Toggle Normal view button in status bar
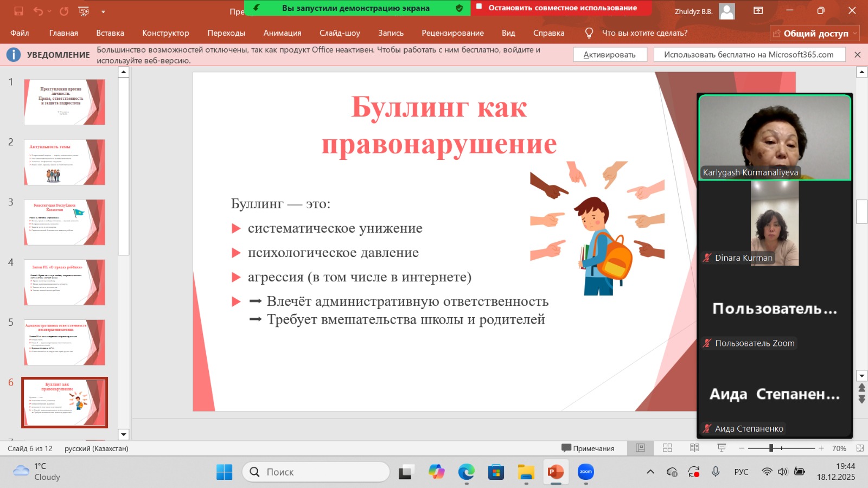Image resolution: width=868 pixels, height=488 pixels. [x=640, y=448]
